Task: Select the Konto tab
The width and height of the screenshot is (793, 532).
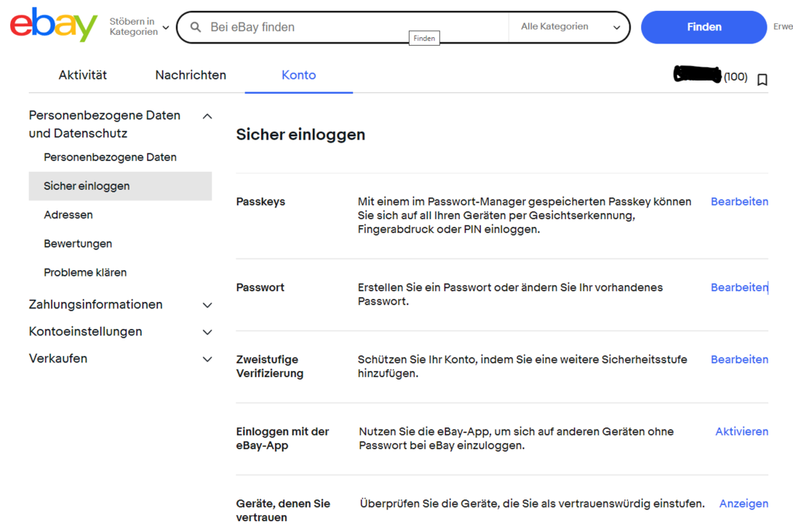Action: click(x=299, y=75)
